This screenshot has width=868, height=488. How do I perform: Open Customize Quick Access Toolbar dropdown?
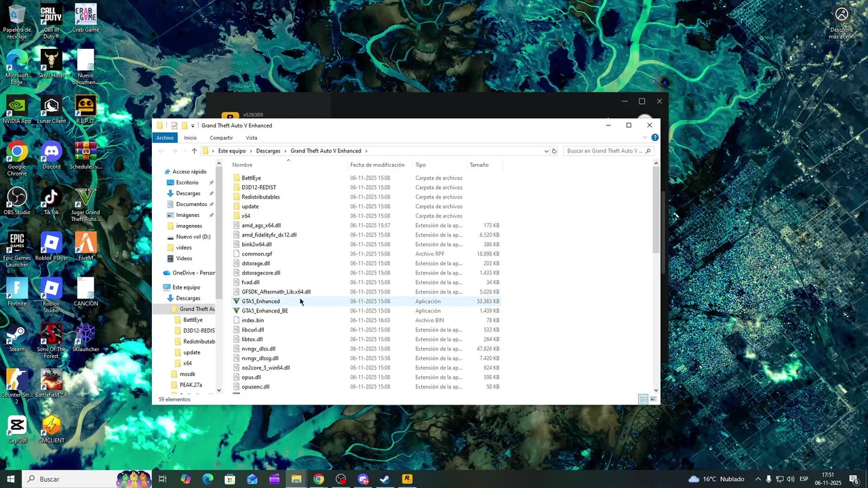point(193,125)
